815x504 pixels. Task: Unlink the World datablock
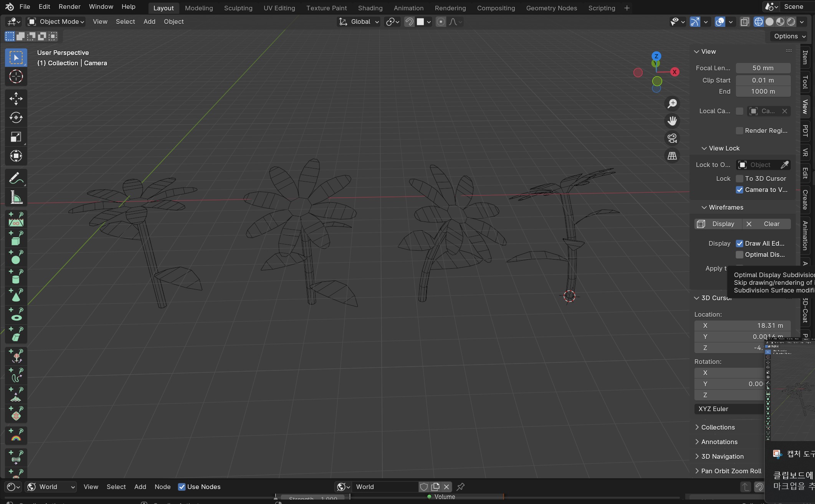[x=446, y=487]
